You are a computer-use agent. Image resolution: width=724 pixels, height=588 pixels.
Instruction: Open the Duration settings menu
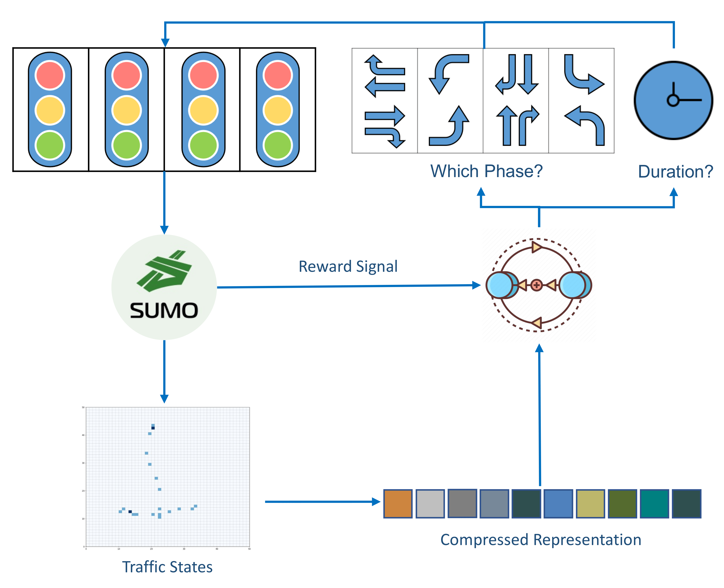pos(672,96)
